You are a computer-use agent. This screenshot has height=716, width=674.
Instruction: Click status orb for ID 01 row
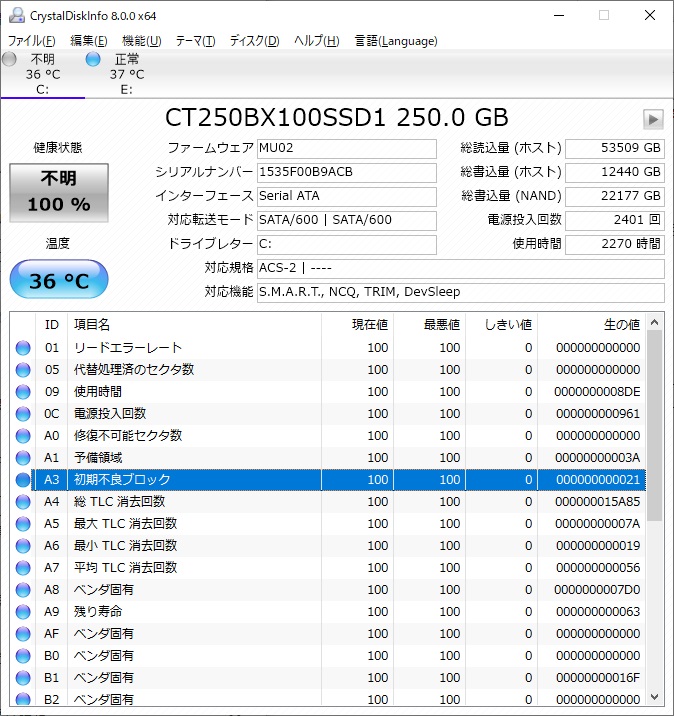point(23,348)
